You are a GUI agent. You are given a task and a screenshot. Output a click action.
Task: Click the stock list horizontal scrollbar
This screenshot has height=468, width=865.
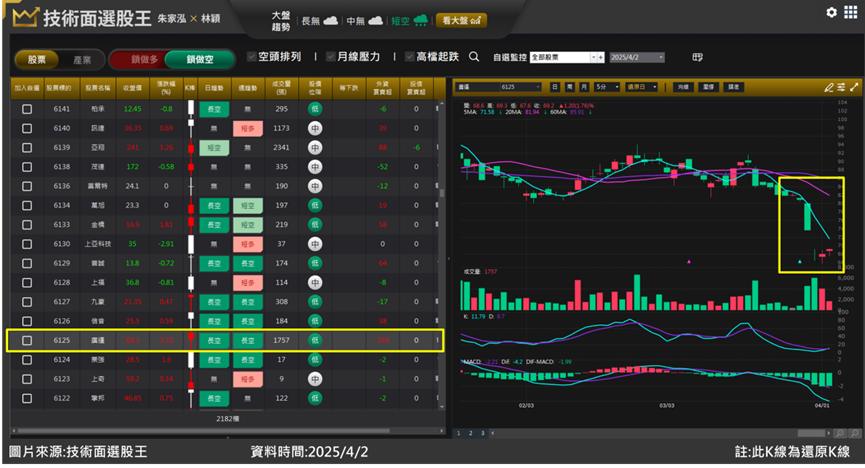pos(204,430)
